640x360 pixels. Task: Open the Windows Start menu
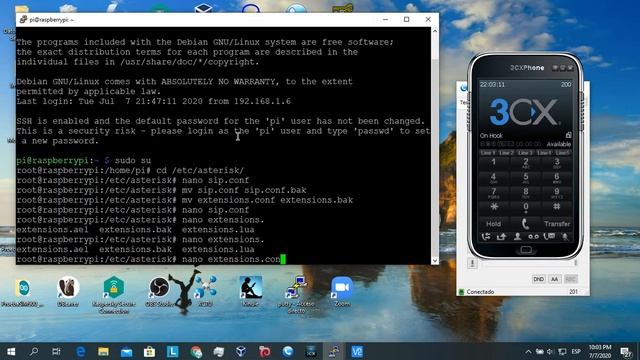pyautogui.click(x=11, y=351)
